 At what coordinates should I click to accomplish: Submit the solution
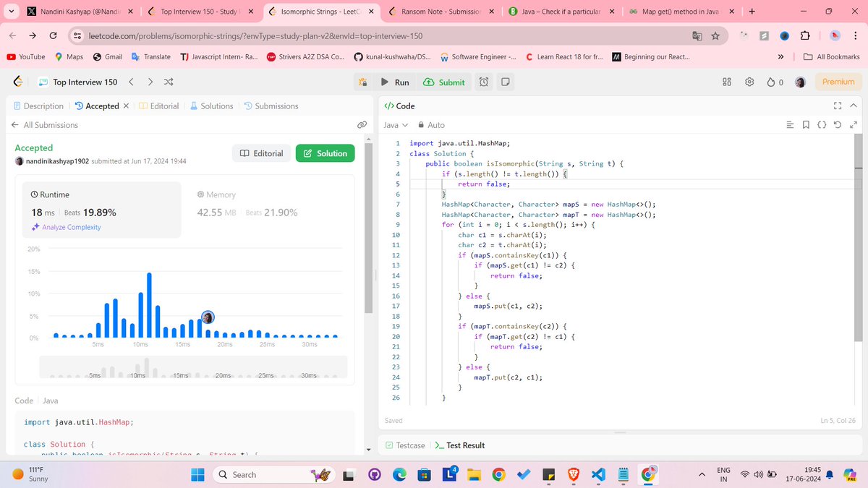point(444,82)
